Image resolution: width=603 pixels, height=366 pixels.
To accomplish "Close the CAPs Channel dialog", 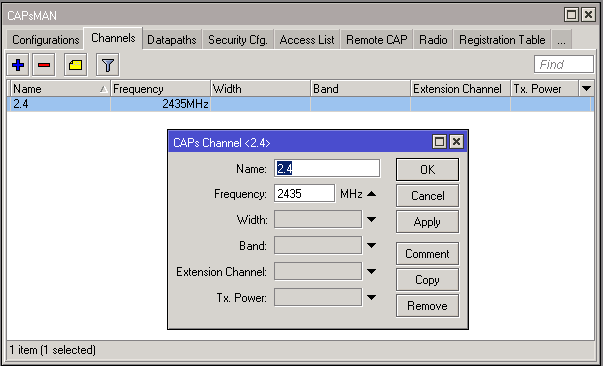I will (456, 142).
